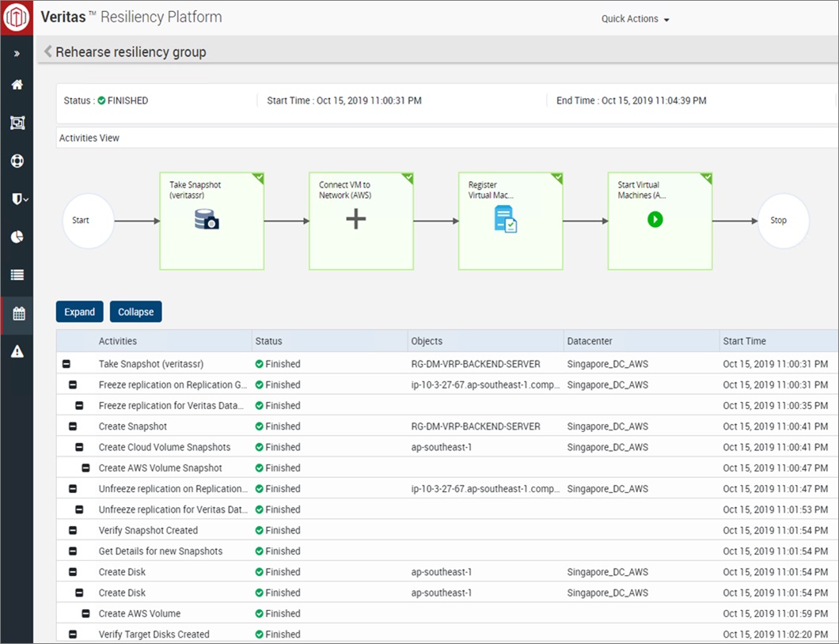This screenshot has height=644, width=839.
Task: Select the Stop node in the workflow
Action: 784,221
